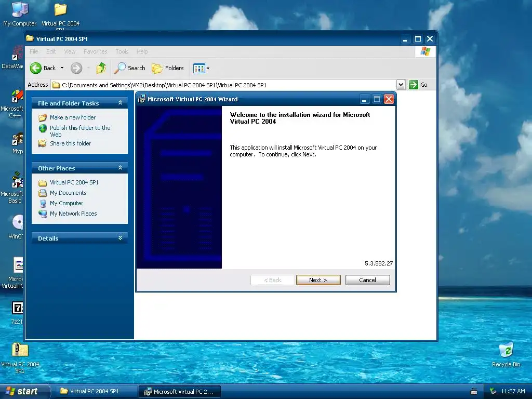This screenshot has height=399, width=532.
Task: Open the Edit menu
Action: (51, 51)
